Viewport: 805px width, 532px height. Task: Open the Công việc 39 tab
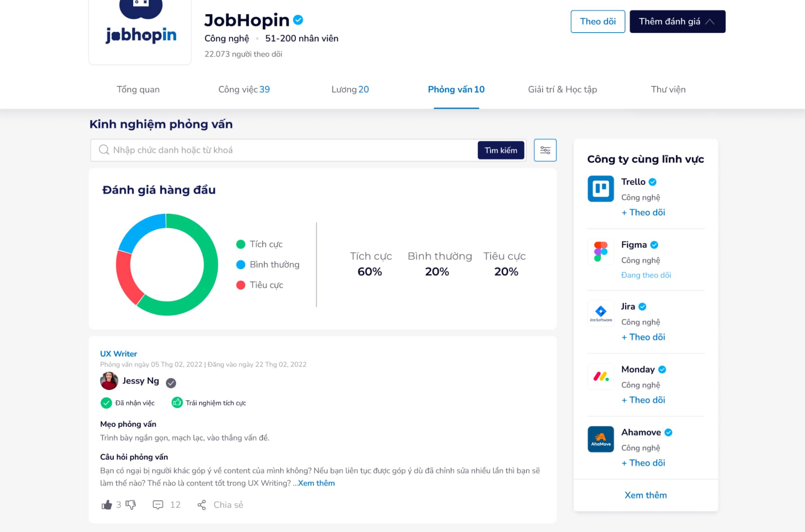[244, 89]
